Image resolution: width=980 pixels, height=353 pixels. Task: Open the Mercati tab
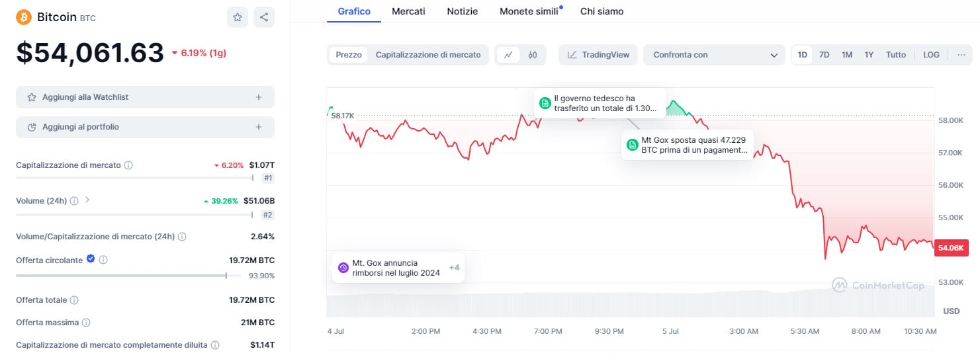click(408, 11)
